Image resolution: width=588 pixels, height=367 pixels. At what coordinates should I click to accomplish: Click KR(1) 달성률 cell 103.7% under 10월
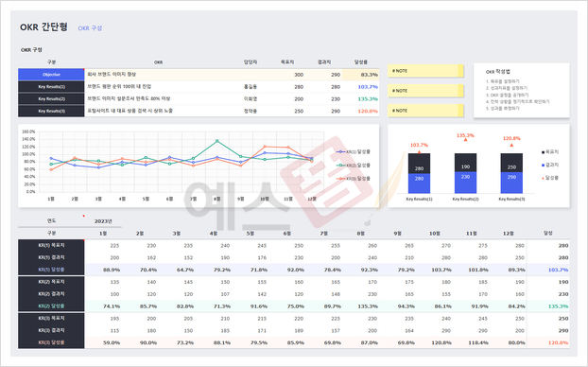click(441, 270)
